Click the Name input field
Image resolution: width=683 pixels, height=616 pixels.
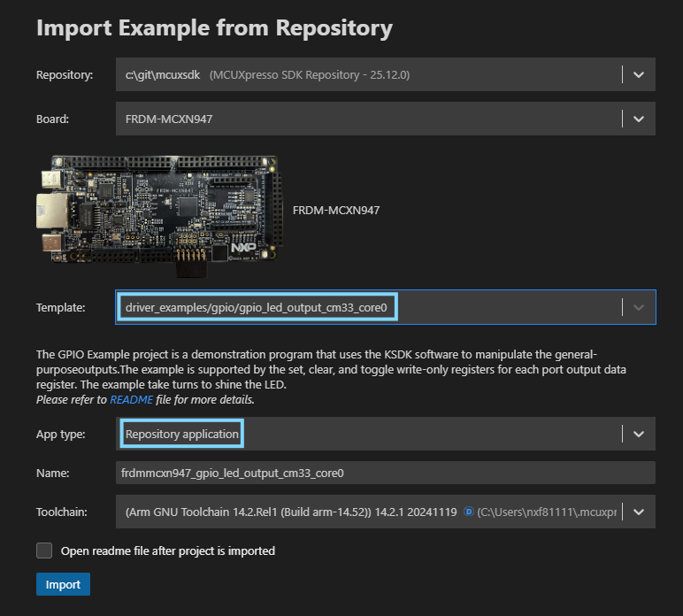pyautogui.click(x=386, y=474)
